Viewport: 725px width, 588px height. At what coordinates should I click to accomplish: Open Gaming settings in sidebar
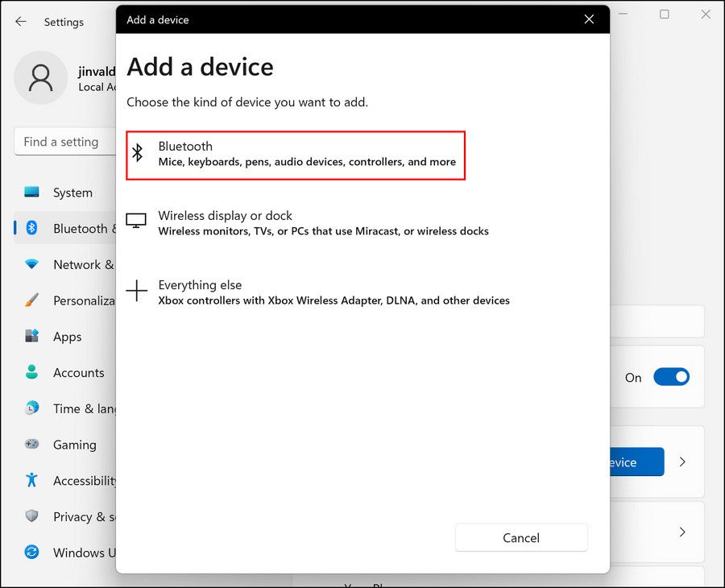tap(74, 445)
